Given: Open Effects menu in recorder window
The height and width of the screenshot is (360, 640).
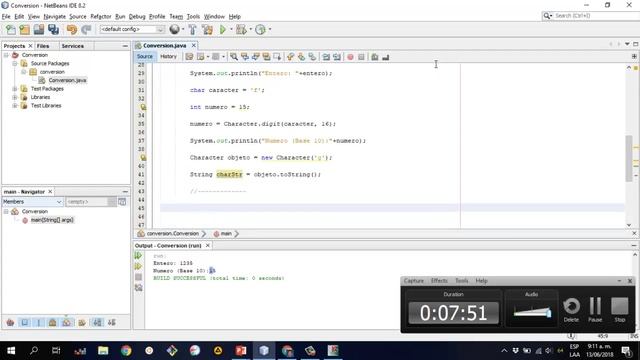Looking at the screenshot, I should [x=439, y=281].
